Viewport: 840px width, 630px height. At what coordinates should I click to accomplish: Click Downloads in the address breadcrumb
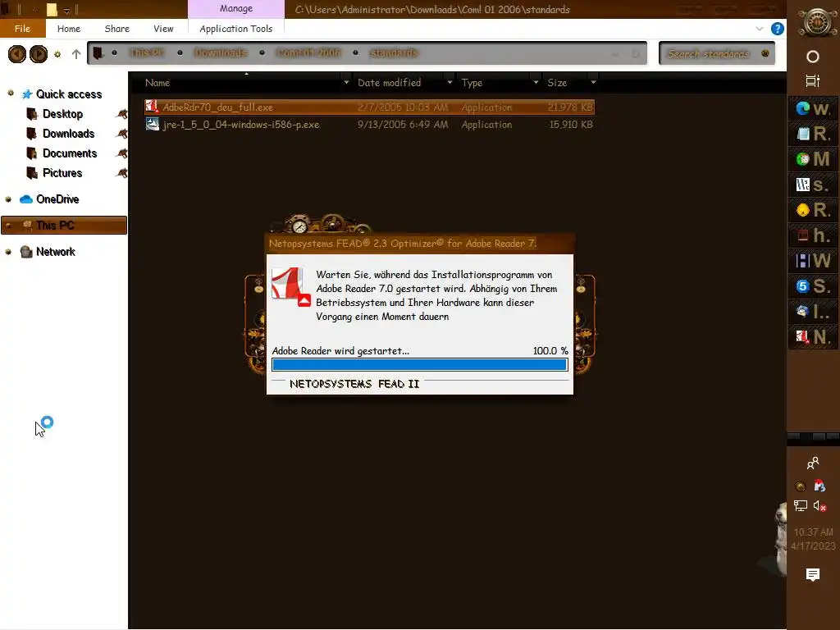[220, 53]
